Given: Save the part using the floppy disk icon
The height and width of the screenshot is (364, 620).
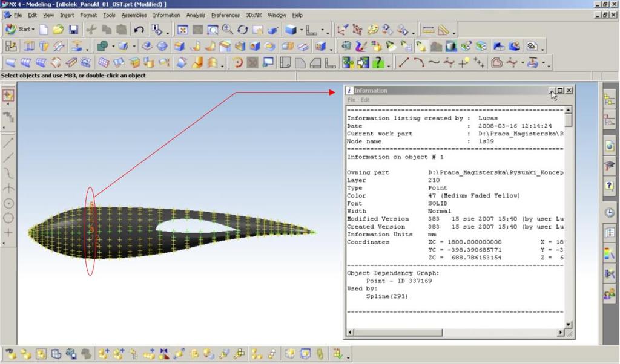Looking at the screenshot, I should pyautogui.click(x=73, y=30).
